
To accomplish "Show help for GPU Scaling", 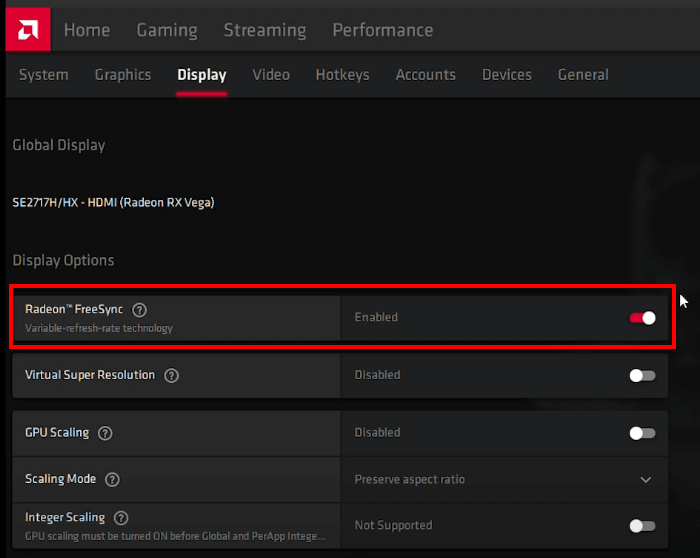I will (x=105, y=433).
